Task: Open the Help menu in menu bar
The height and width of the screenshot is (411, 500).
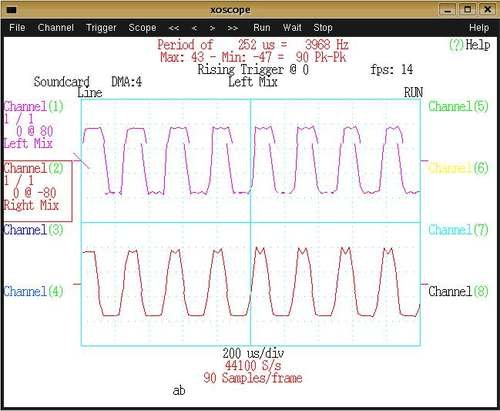Action: [479, 28]
